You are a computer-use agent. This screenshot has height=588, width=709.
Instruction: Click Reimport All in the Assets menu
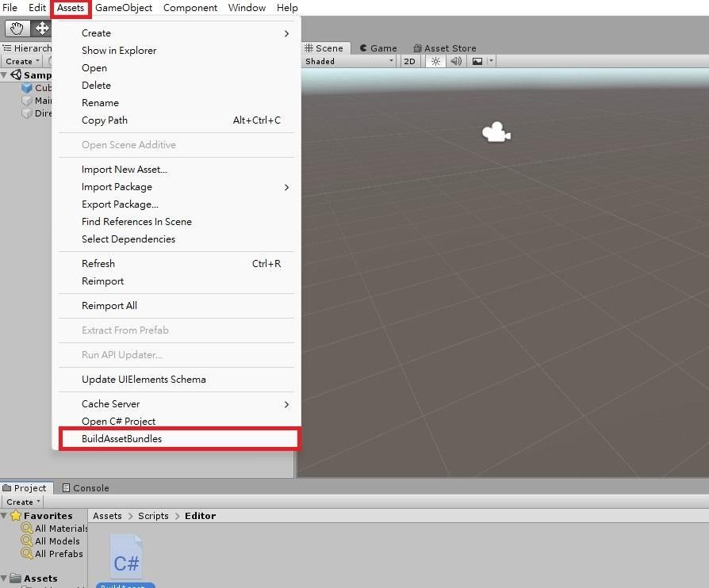point(108,305)
